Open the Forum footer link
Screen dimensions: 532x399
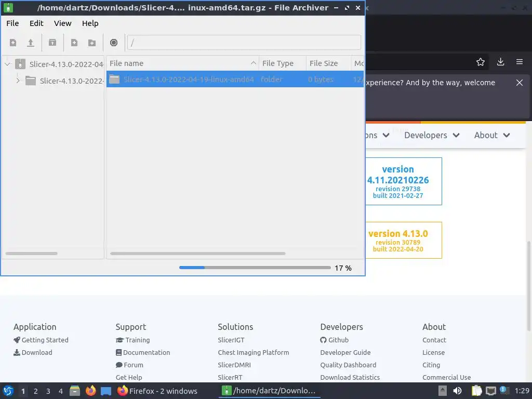click(x=129, y=365)
